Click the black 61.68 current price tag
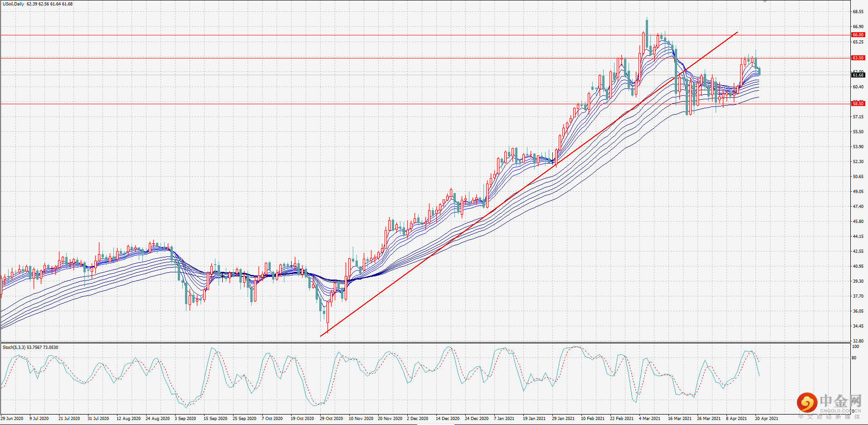868x425 pixels. click(858, 75)
